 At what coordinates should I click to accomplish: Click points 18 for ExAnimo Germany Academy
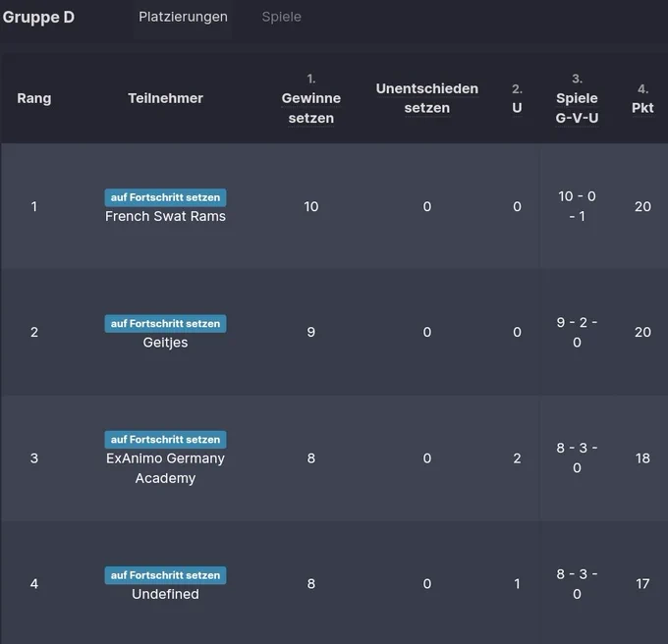click(642, 458)
